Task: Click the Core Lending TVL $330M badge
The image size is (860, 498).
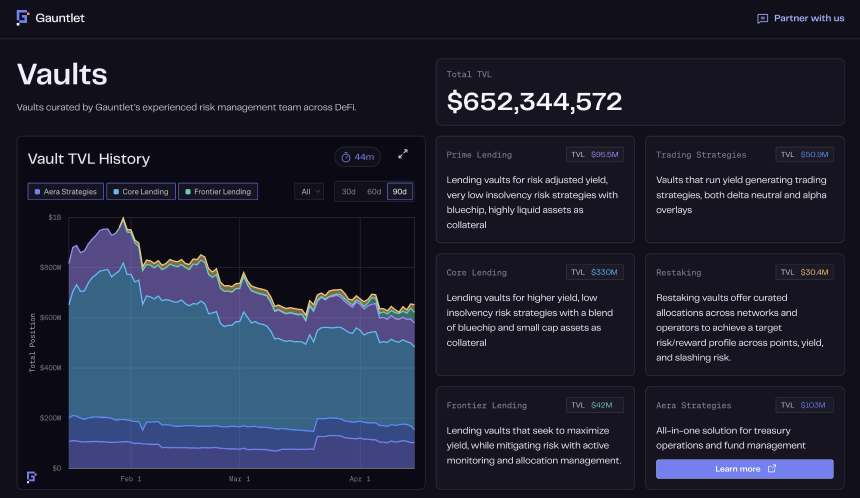Action: pyautogui.click(x=595, y=272)
